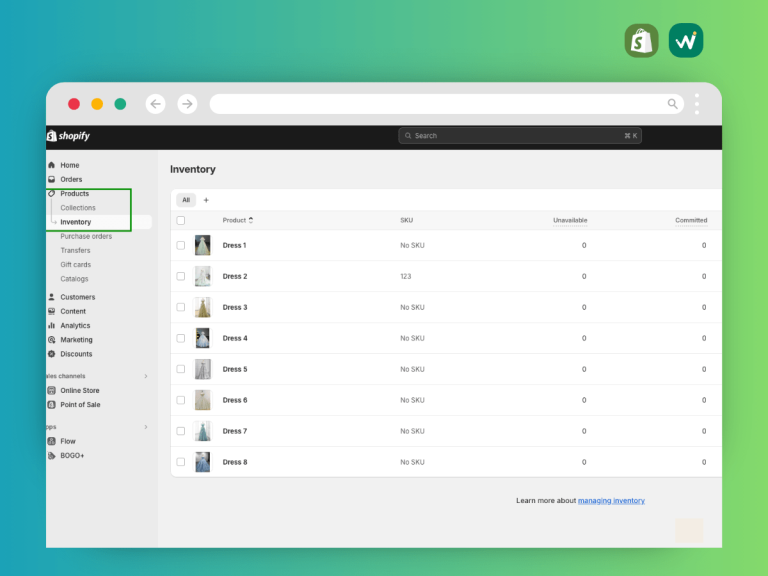
Task: Click the SKU column header
Action: tap(407, 220)
